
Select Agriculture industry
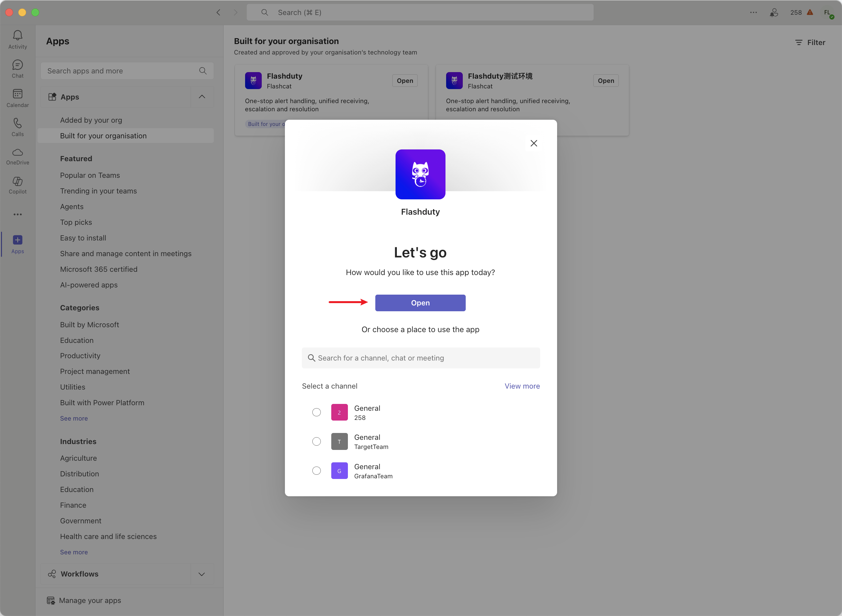coord(78,458)
